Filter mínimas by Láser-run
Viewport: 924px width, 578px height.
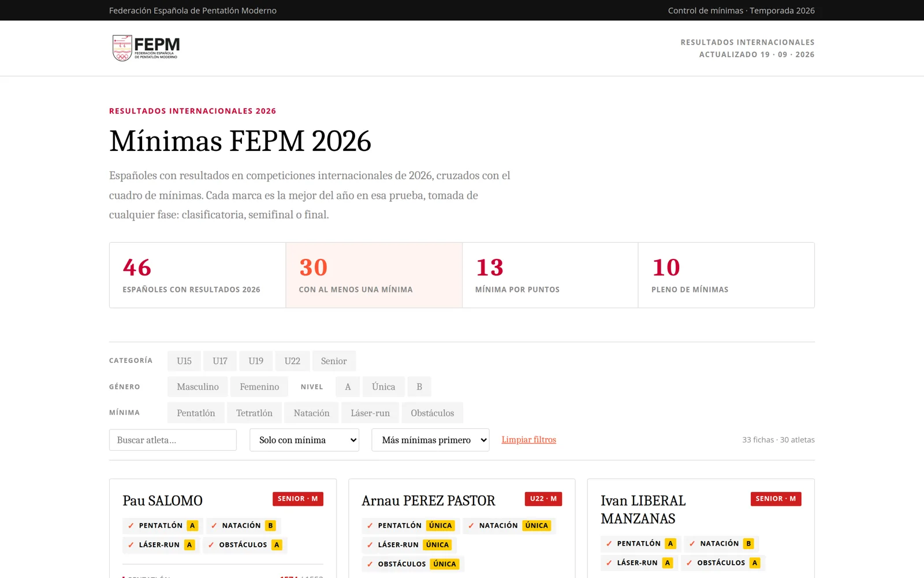point(370,413)
